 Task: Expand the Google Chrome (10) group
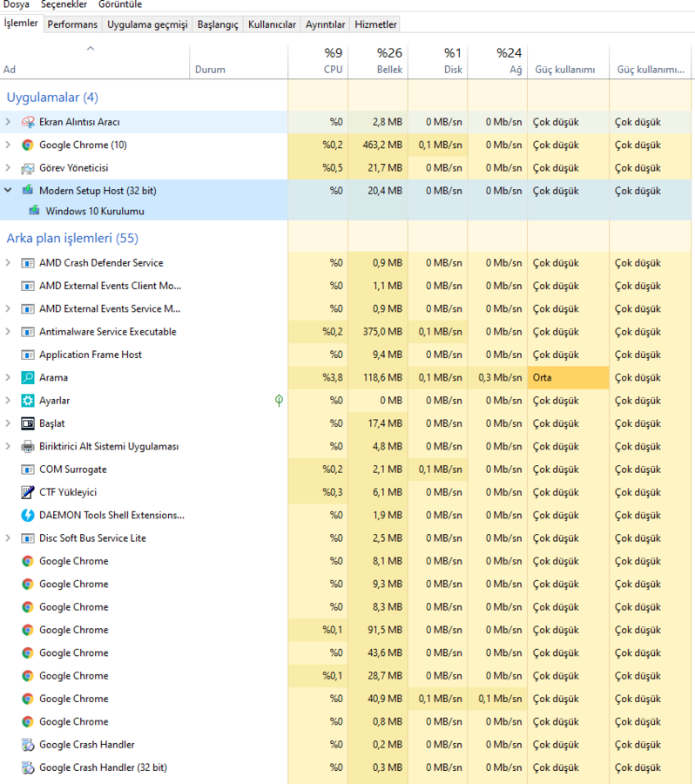point(8,145)
